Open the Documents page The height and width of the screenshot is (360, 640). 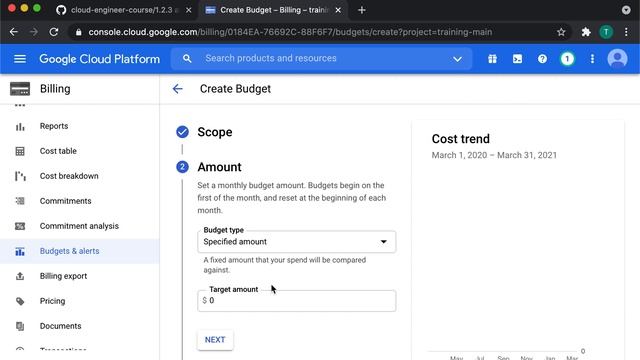(x=60, y=326)
